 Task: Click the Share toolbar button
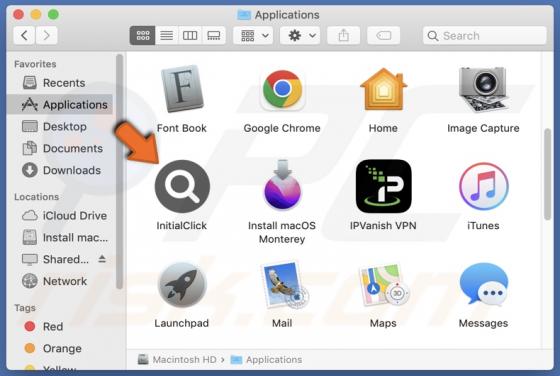(x=344, y=35)
